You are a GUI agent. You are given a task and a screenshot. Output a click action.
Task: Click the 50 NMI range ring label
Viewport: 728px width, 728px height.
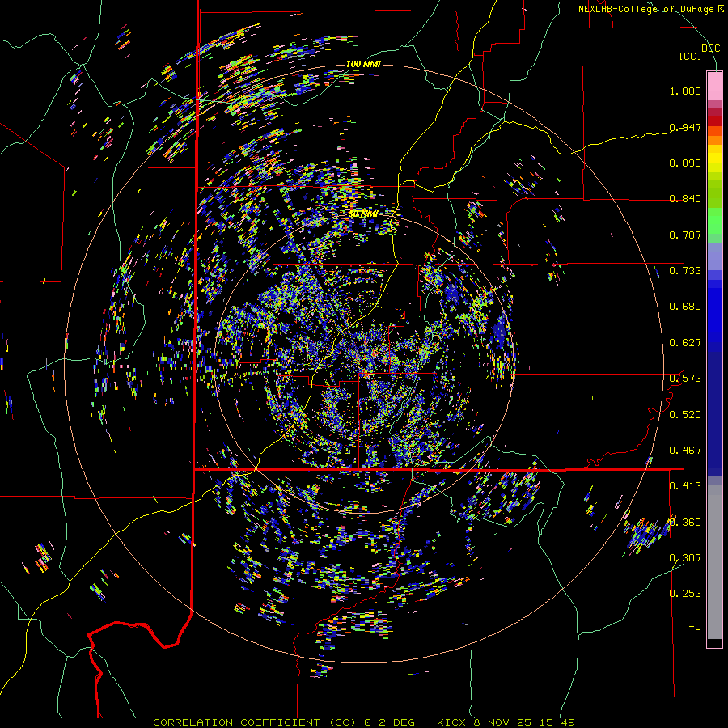click(363, 214)
